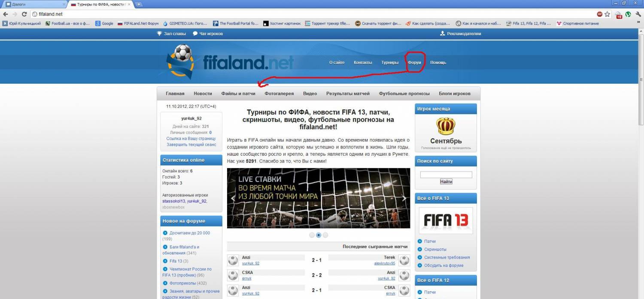Open the Football.ua bookmark
644x299 pixels.
click(x=67, y=24)
